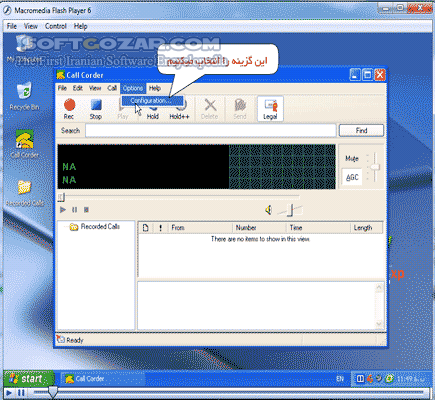Click the Macromedia Flash Player title icon
The width and height of the screenshot is (435, 400).
pyautogui.click(x=7, y=10)
